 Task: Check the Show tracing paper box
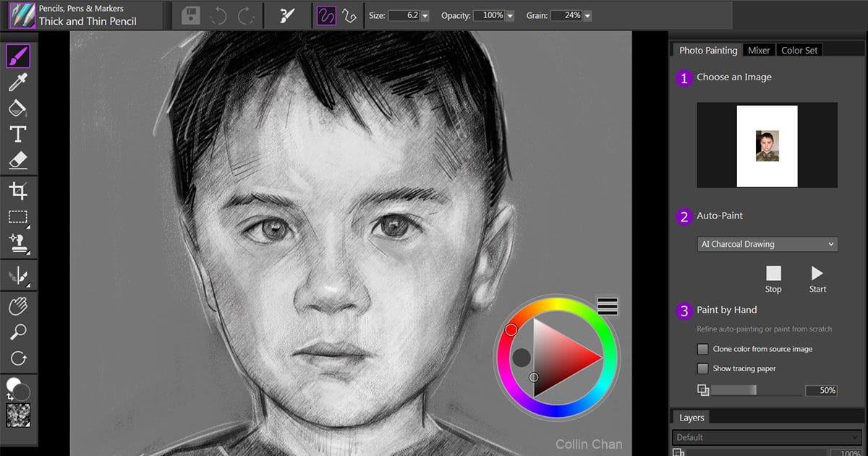tap(702, 368)
